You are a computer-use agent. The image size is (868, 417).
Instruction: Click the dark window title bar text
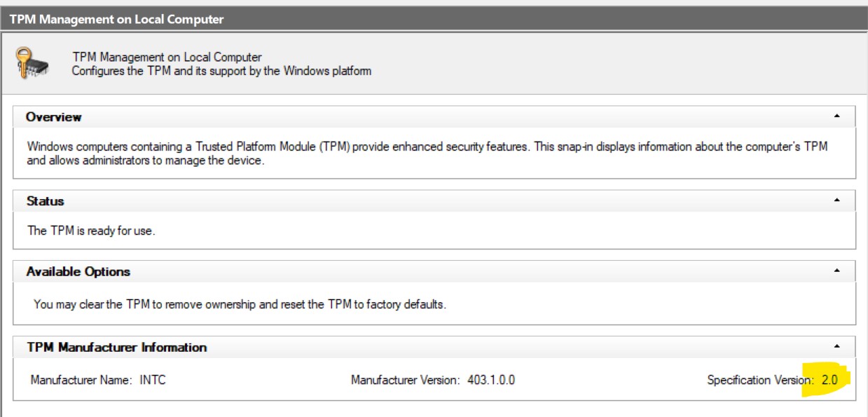click(x=116, y=19)
